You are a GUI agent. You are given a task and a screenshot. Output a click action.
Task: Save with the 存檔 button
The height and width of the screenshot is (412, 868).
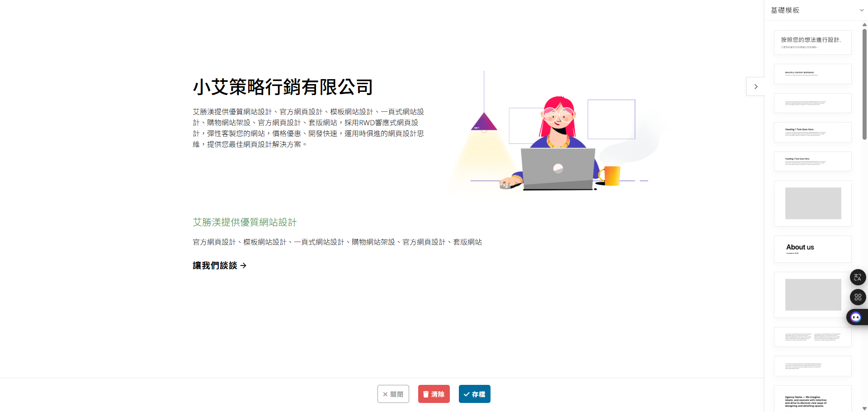tap(474, 394)
